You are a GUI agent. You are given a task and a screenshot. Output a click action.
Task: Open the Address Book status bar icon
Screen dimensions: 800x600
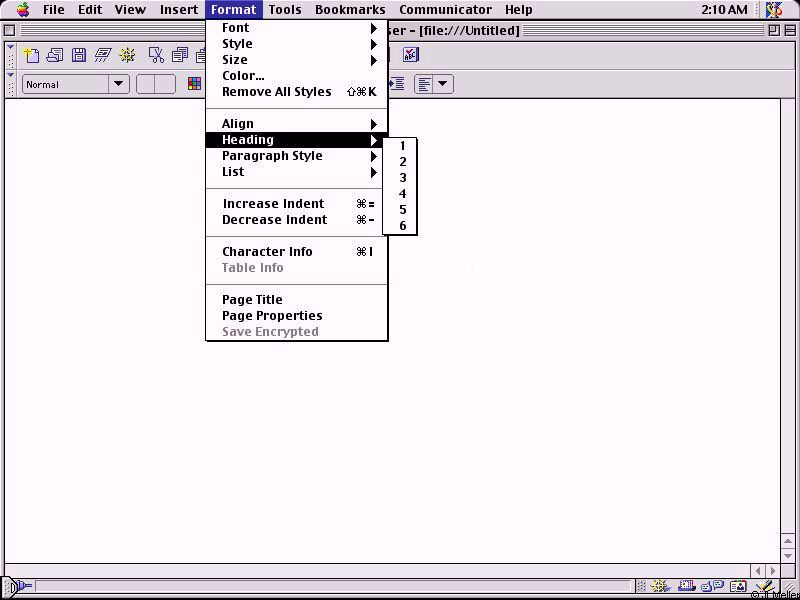click(x=738, y=587)
